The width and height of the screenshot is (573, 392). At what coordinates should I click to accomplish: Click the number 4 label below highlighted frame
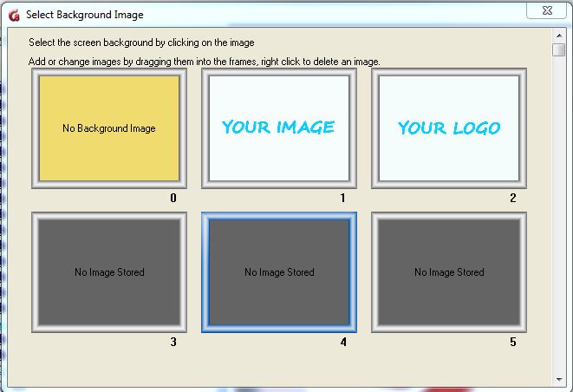(x=342, y=343)
